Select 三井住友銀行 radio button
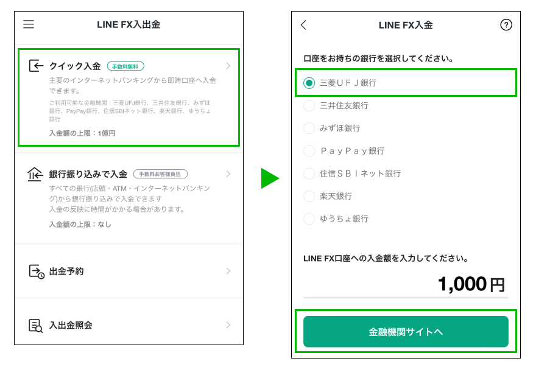 pyautogui.click(x=309, y=105)
